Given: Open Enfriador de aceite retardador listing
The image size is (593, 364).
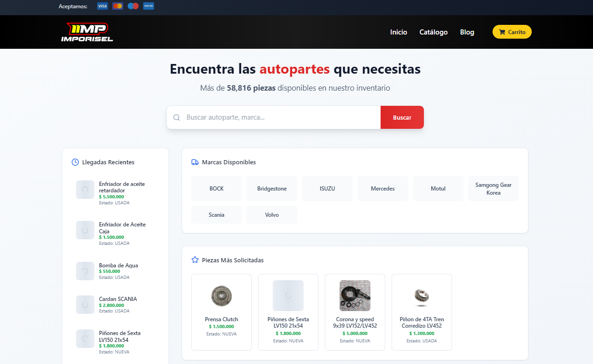Looking at the screenshot, I should click(115, 193).
